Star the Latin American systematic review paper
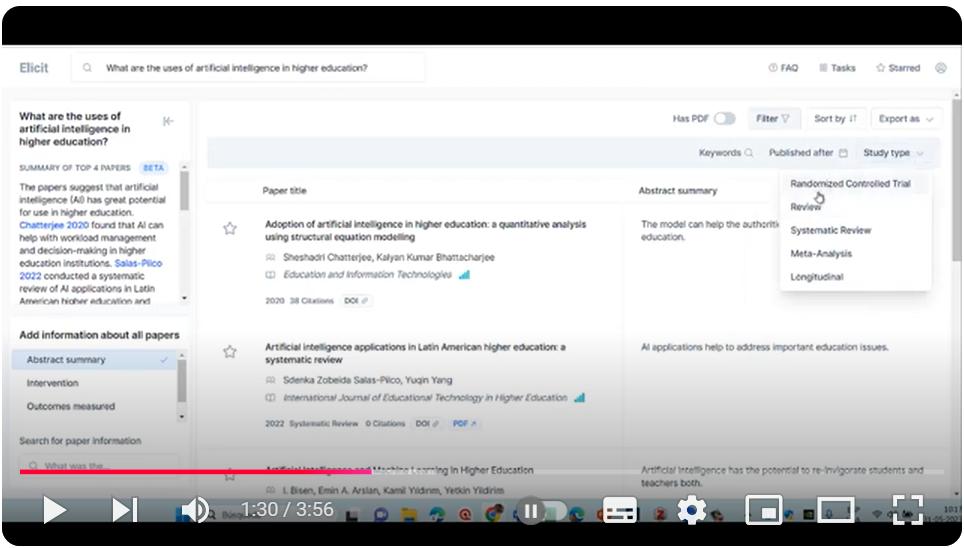 230,352
